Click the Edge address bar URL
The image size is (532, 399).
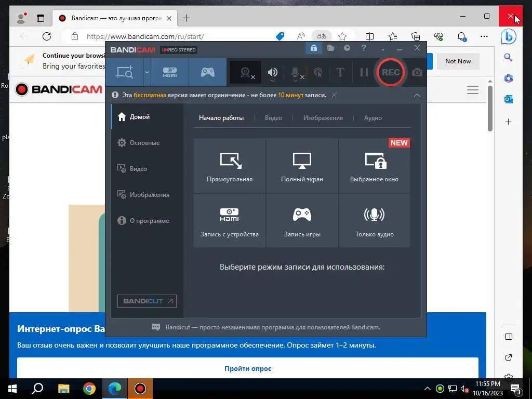click(x=145, y=37)
